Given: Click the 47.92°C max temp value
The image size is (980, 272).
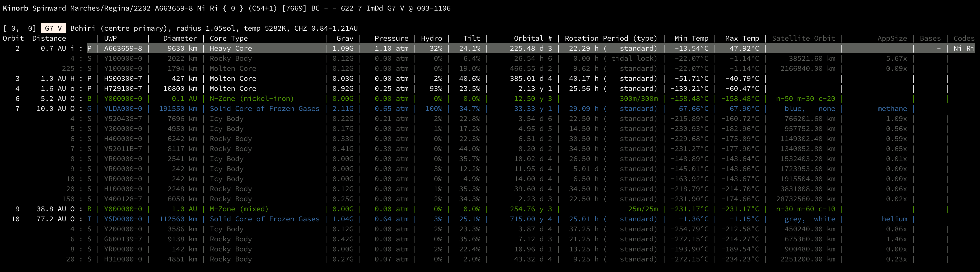Looking at the screenshot, I should pyautogui.click(x=744, y=48).
